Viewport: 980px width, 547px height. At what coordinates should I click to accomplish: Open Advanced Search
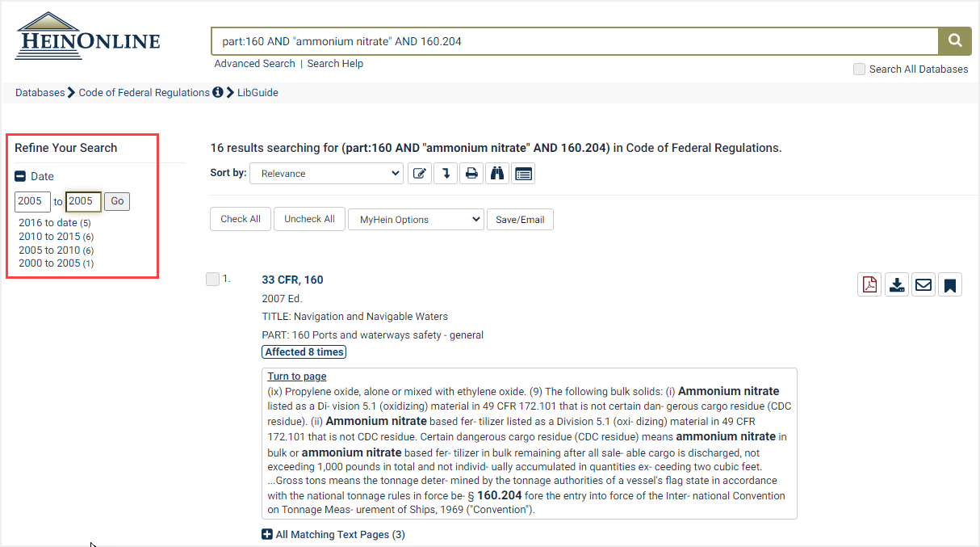pyautogui.click(x=254, y=63)
